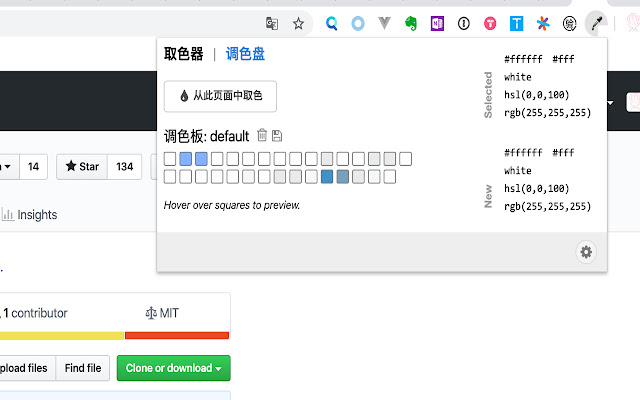This screenshot has height=400, width=640.
Task: Open the grey V (Vue devtools) extension
Action: (384, 23)
